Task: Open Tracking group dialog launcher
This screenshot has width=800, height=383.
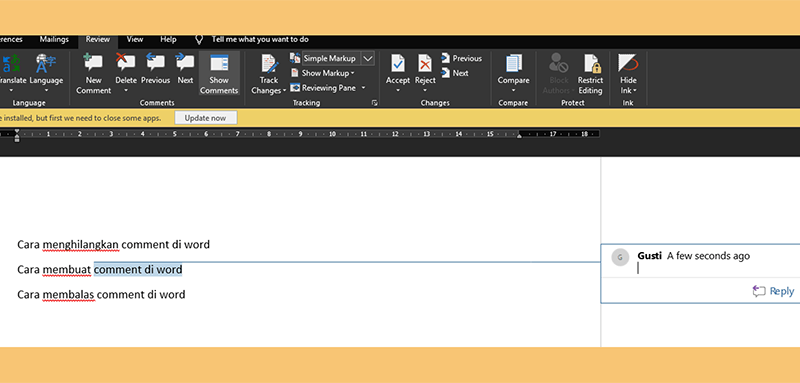Action: pos(375,103)
